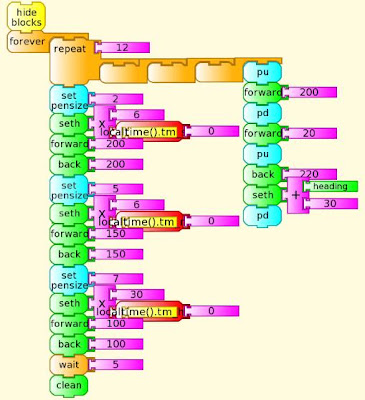Select the pd block above forward 20

[263, 113]
